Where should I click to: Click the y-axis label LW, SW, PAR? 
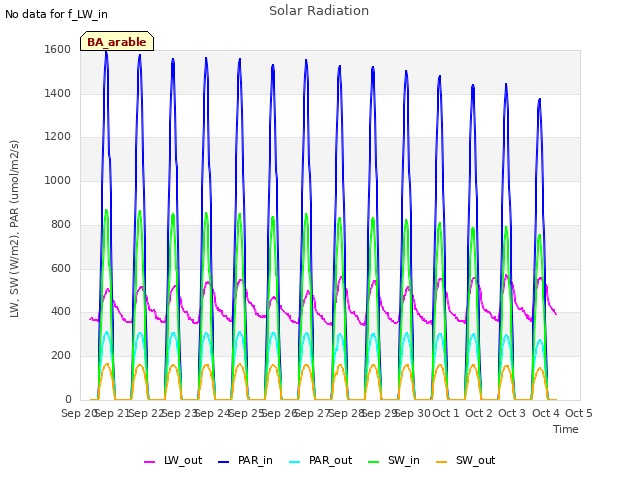tap(14, 229)
